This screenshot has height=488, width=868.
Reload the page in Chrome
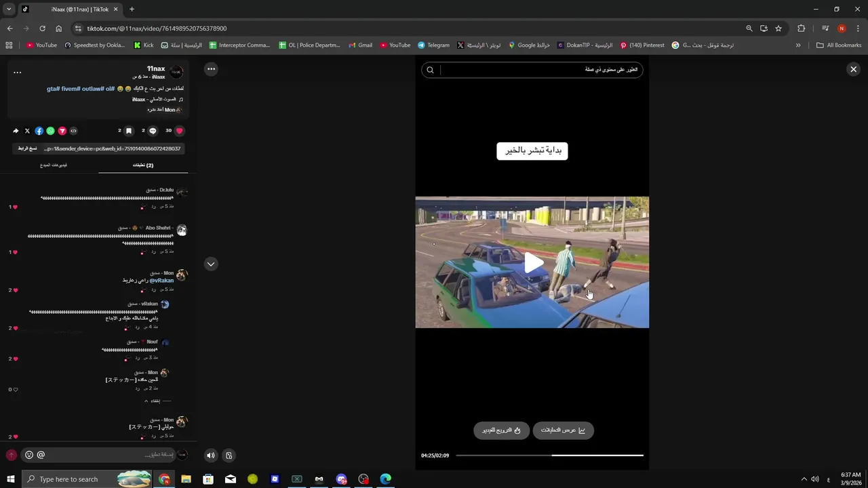point(42,28)
